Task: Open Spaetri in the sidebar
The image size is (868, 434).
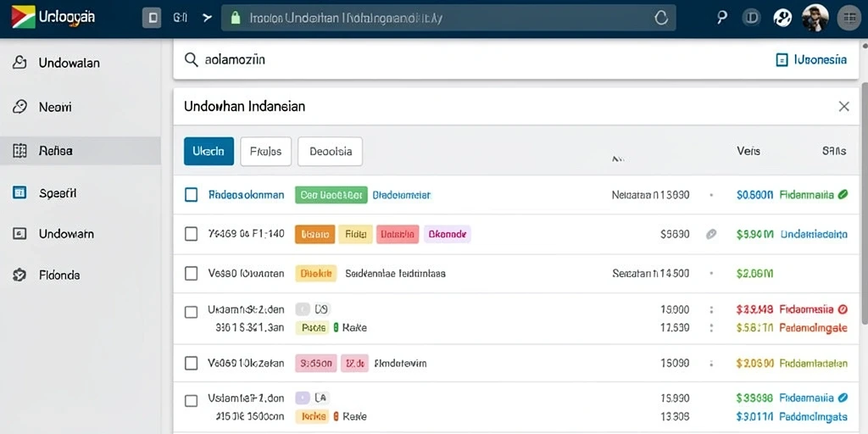Action: click(x=81, y=192)
